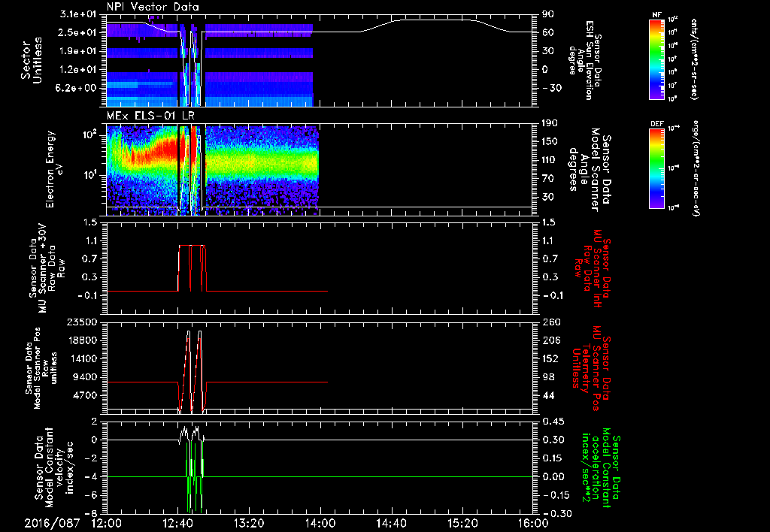Click the '-8' velocity tick value
The image size is (770, 532).
tap(91, 514)
